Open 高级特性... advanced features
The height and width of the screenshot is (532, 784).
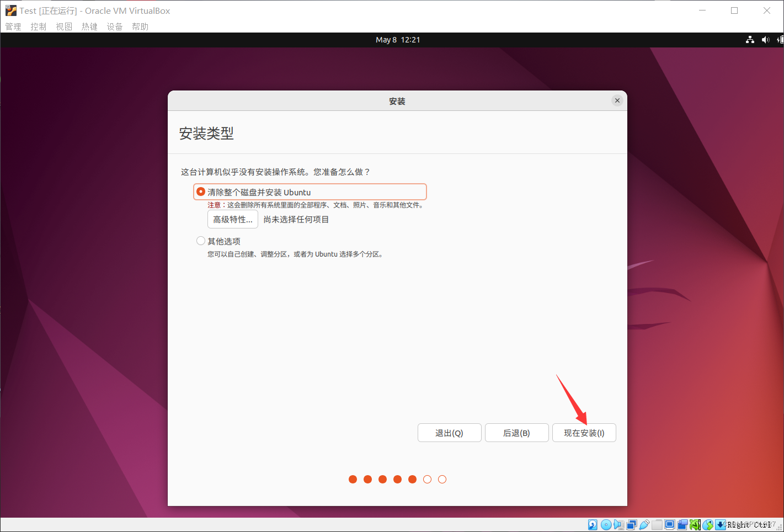coord(233,219)
